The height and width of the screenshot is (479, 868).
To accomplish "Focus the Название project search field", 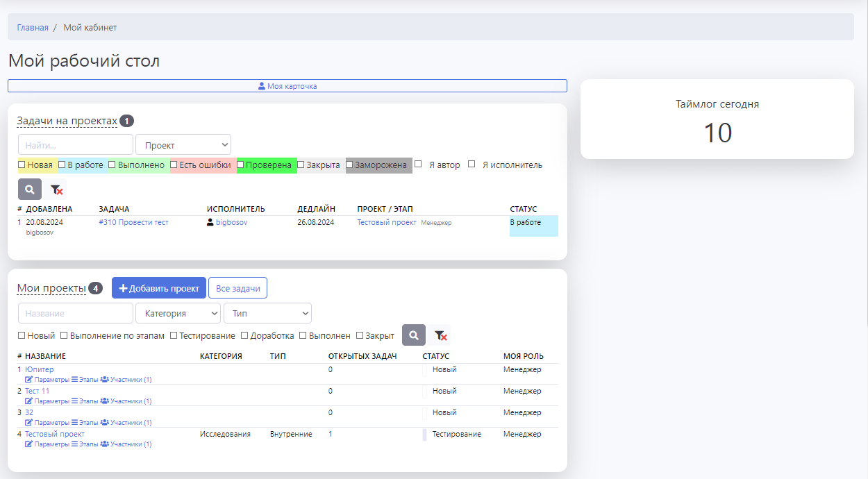I will pyautogui.click(x=75, y=313).
